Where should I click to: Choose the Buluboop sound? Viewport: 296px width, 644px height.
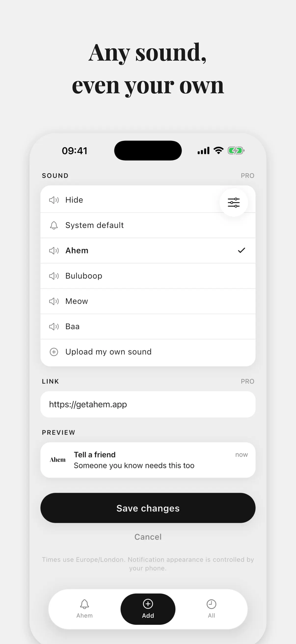(148, 276)
